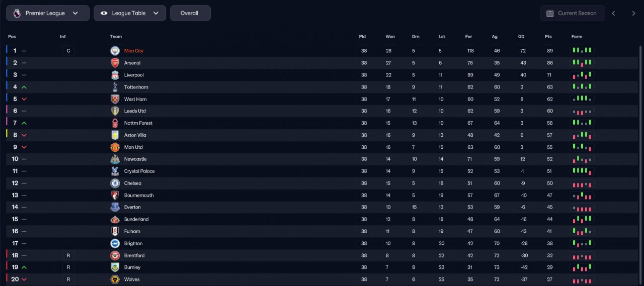Click the C champions badge for Man City

pyautogui.click(x=68, y=51)
